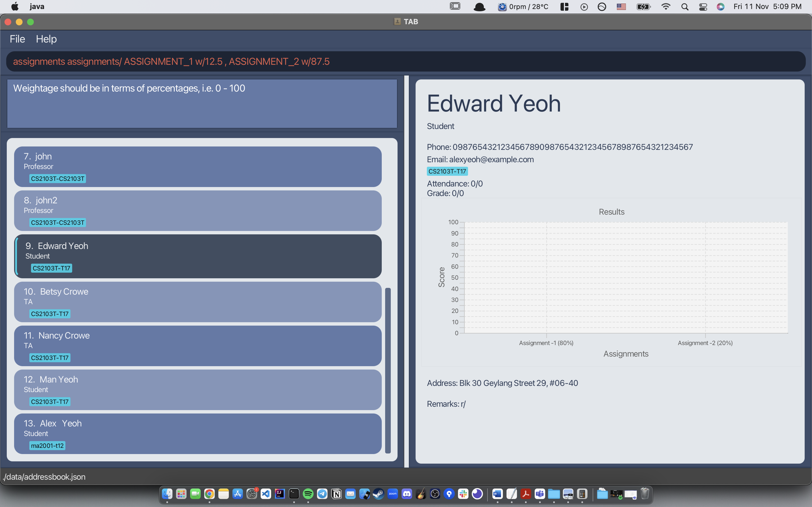Open the File menu
Screen dimensions: 812x507
17,39
